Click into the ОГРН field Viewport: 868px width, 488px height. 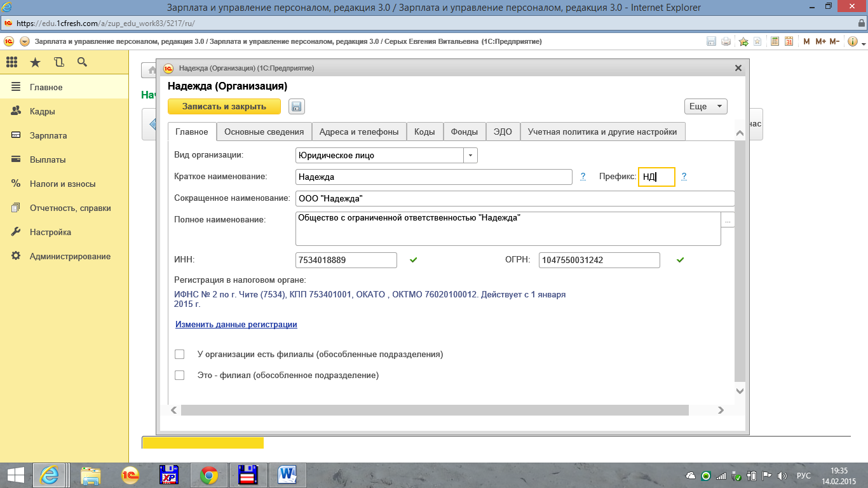click(x=599, y=260)
